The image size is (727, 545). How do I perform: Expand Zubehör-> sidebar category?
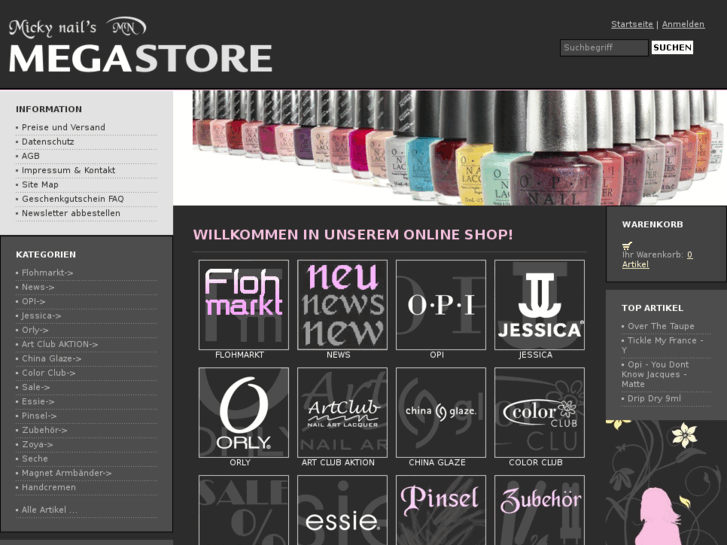(45, 430)
